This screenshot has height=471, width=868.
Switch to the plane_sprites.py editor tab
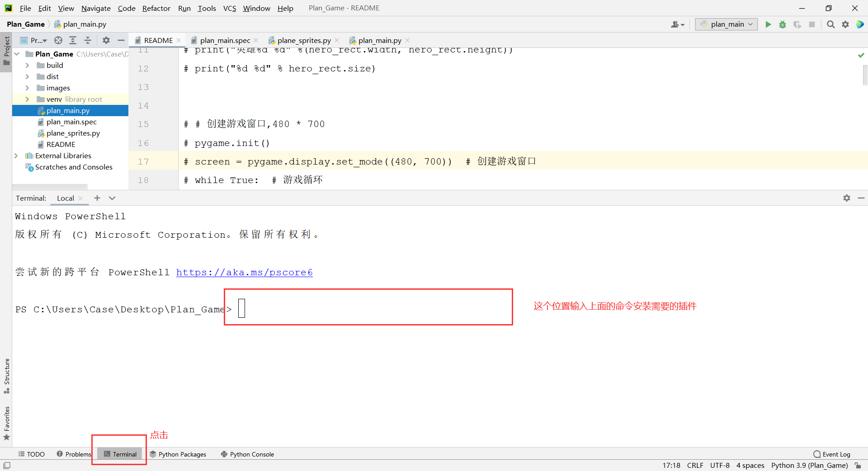click(303, 40)
